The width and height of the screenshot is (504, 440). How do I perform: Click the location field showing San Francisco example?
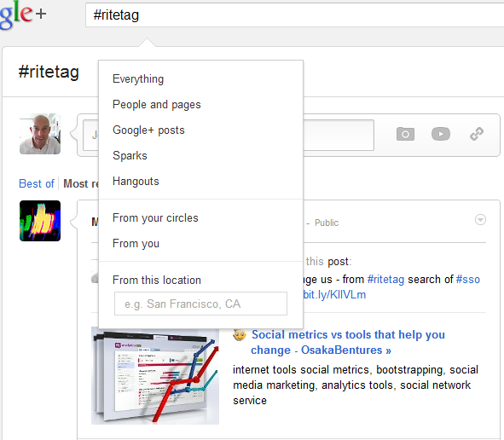[x=200, y=304]
